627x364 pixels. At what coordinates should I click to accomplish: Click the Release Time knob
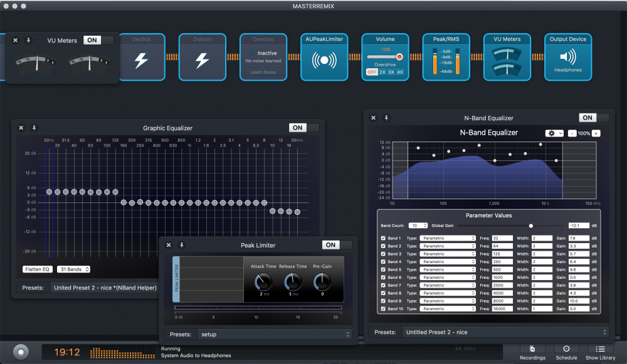click(293, 282)
